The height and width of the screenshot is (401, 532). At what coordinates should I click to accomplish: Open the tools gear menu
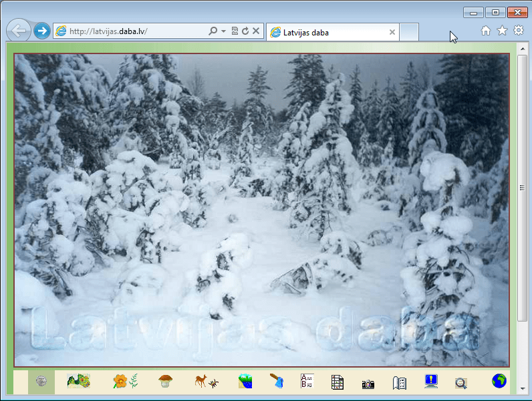pyautogui.click(x=519, y=31)
